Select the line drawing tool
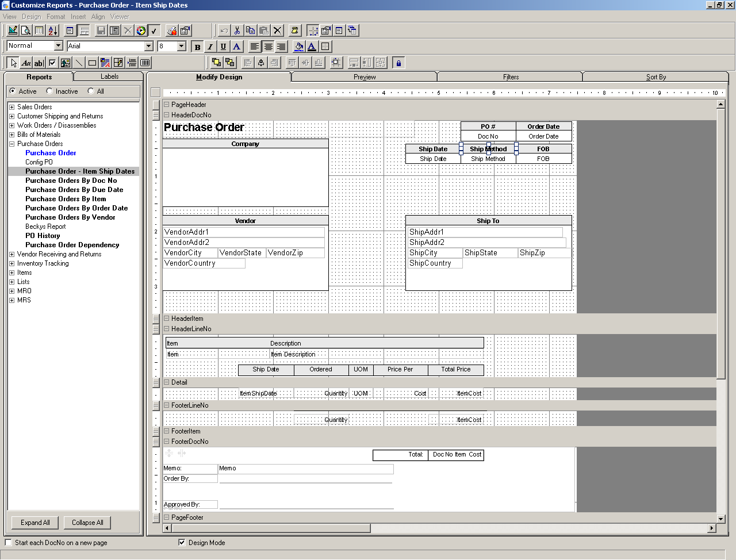This screenshot has width=736, height=560. 79,63
